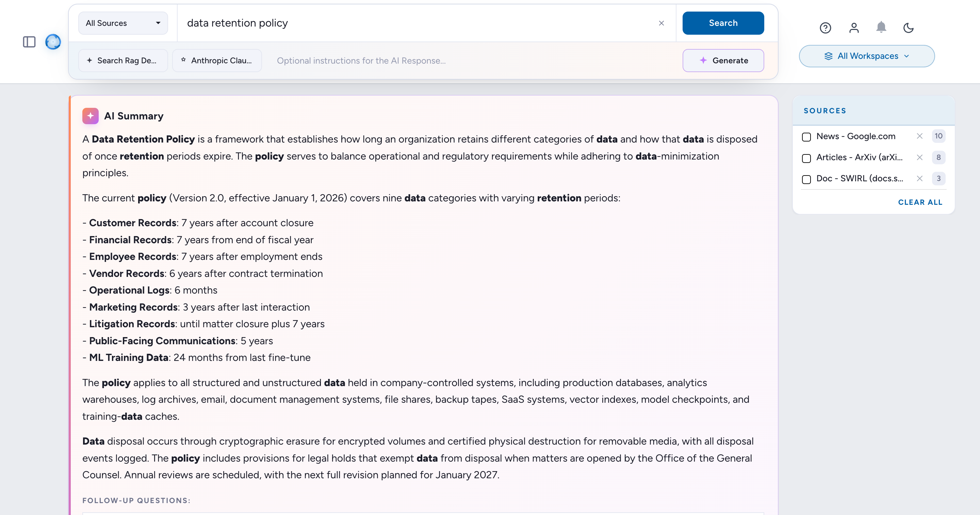Click the blue Search button
This screenshot has width=980, height=515.
pos(723,23)
